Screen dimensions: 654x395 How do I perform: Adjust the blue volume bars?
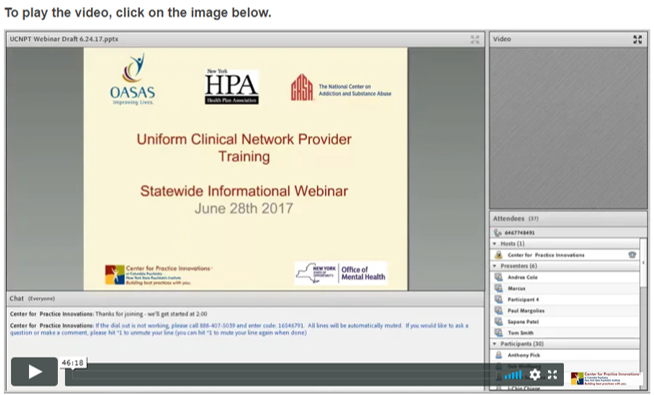[x=513, y=375]
